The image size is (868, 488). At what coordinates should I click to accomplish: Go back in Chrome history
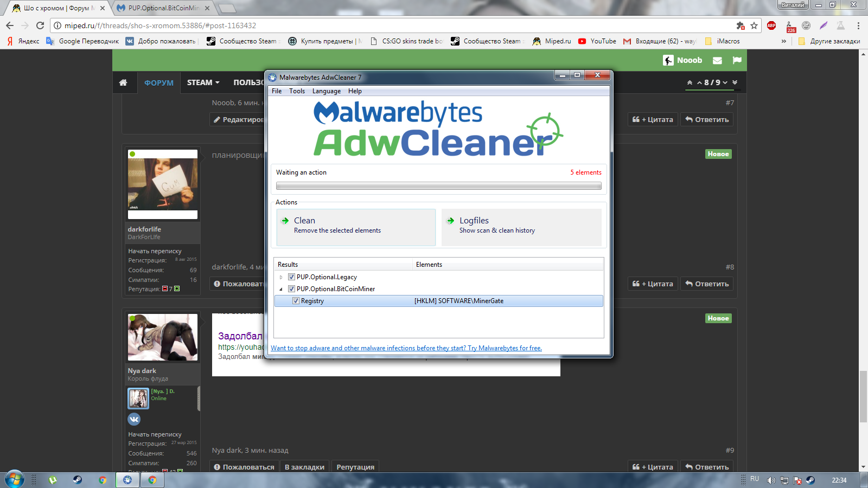(x=10, y=25)
